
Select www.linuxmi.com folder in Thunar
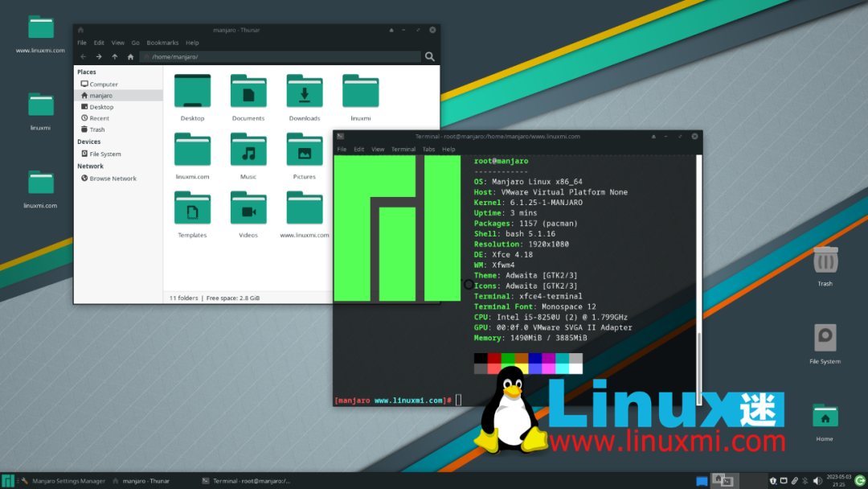coord(305,208)
